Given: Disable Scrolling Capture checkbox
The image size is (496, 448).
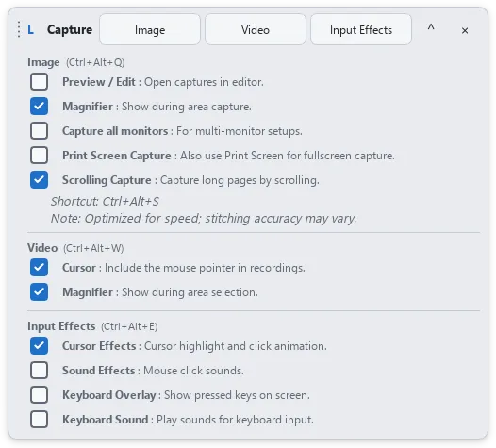Looking at the screenshot, I should pos(40,180).
